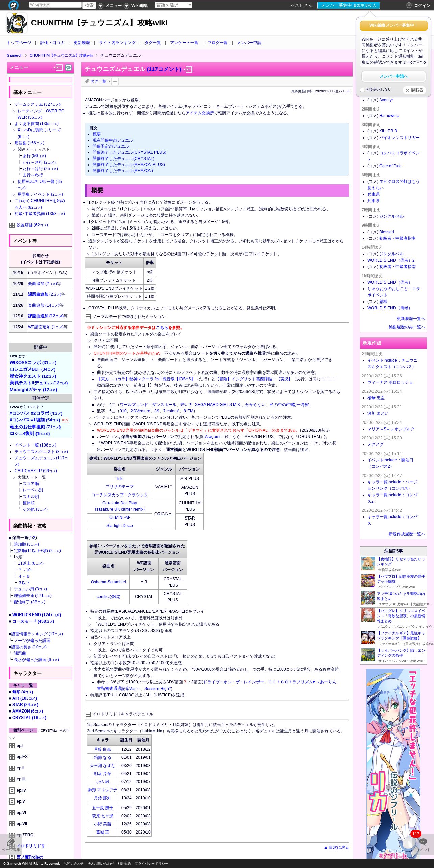The width and height of the screenshot is (434, 868).
Task: Click the Gamerch logo icon
Action: 13,5
